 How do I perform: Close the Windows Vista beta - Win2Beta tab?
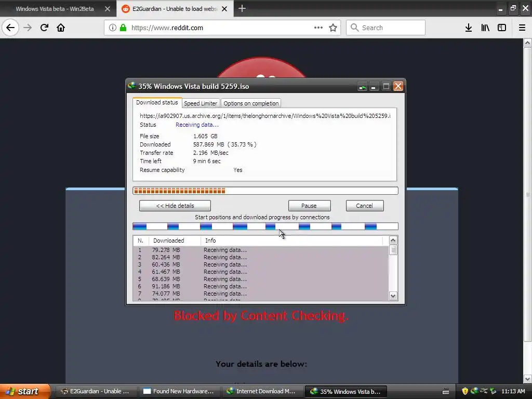(108, 9)
